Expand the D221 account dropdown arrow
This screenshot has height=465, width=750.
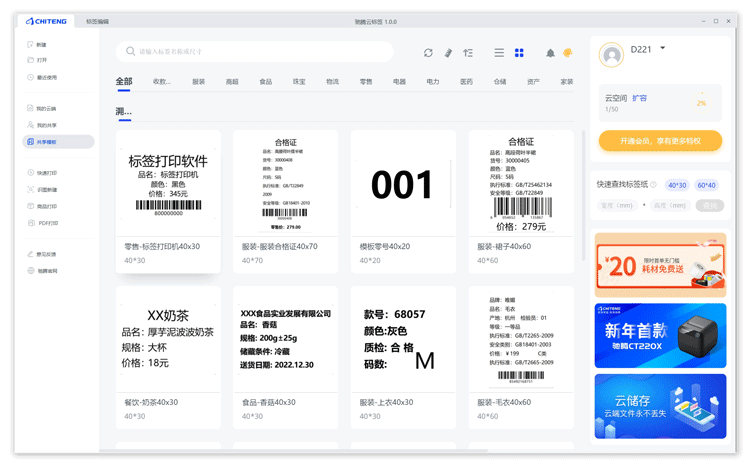pos(663,48)
